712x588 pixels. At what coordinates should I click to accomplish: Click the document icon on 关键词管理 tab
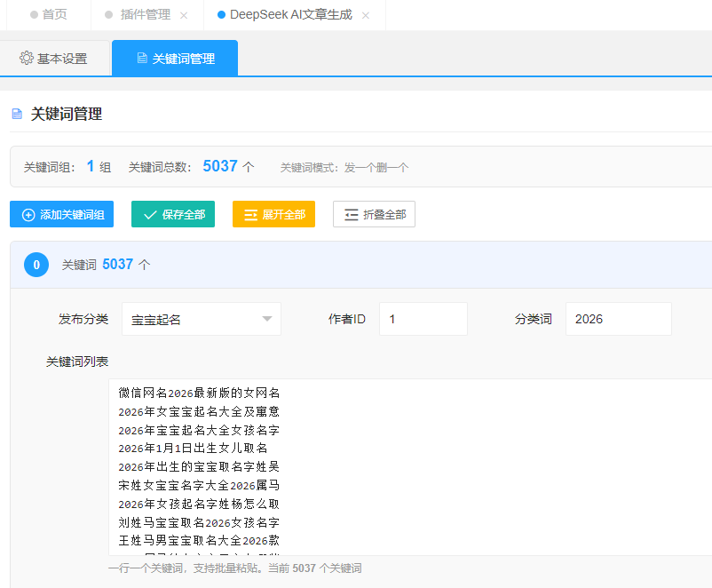(x=142, y=59)
